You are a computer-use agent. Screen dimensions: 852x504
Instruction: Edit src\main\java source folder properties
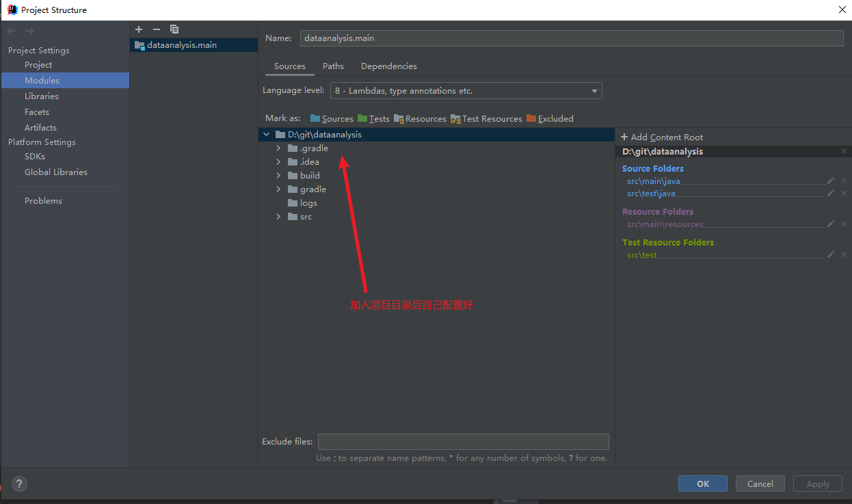coord(831,181)
